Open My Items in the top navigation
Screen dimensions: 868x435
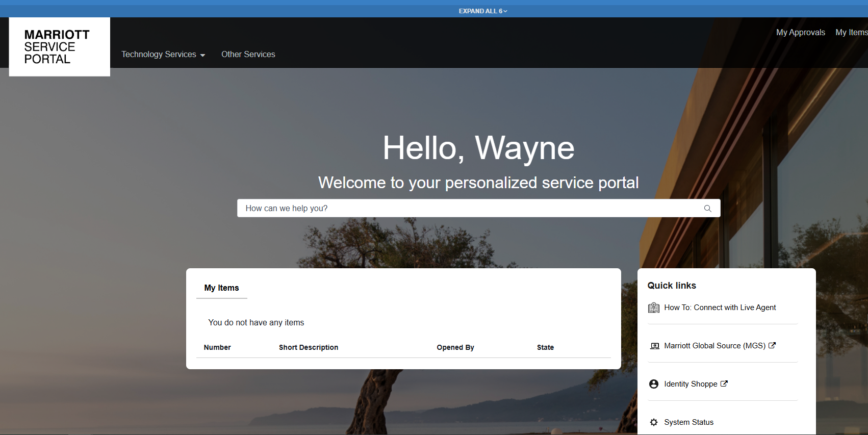[x=852, y=32]
